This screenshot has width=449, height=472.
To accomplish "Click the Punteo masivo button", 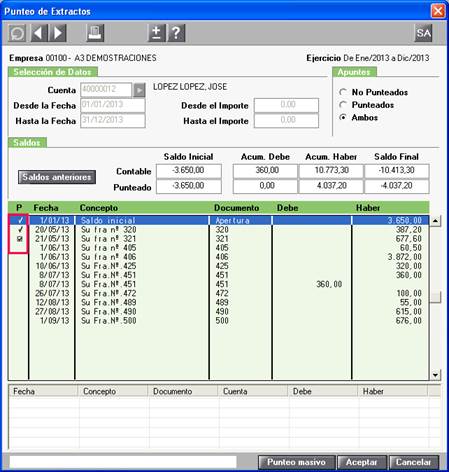I will [x=296, y=462].
